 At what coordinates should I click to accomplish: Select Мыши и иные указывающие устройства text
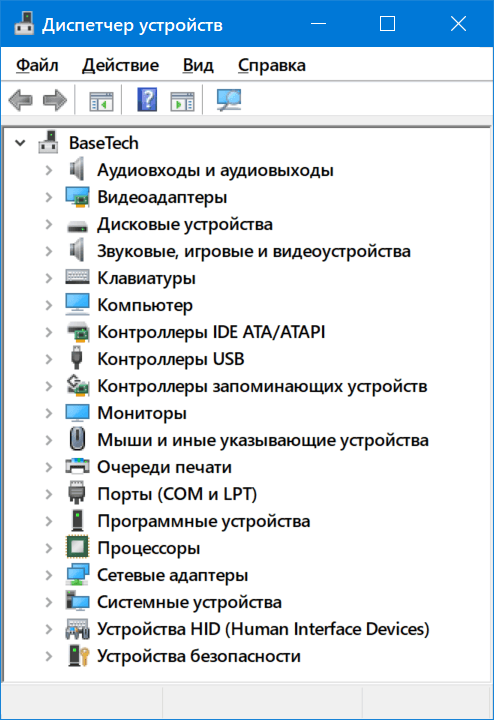pyautogui.click(x=263, y=440)
